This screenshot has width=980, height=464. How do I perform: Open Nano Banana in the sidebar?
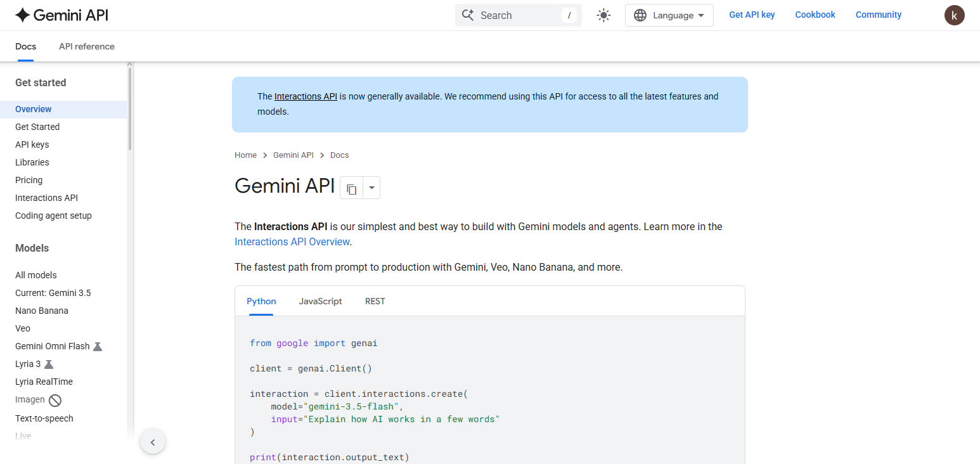[x=41, y=311]
